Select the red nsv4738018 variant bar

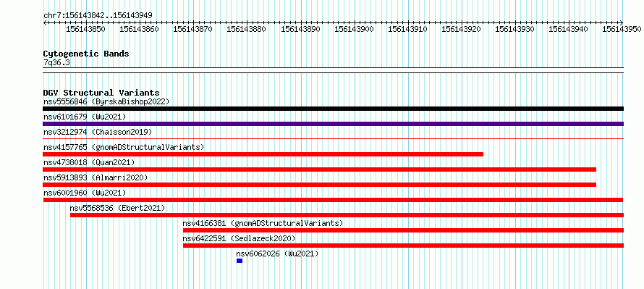click(320, 169)
